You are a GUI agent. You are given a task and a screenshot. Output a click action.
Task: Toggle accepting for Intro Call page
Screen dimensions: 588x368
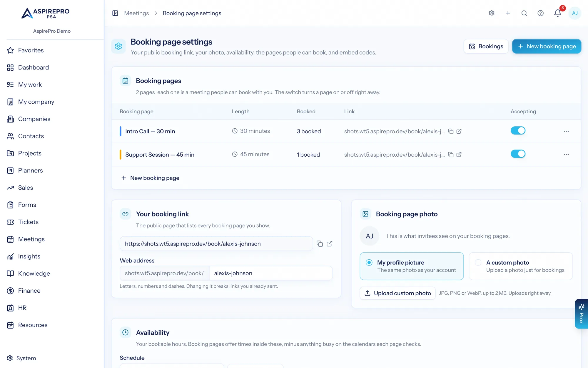click(518, 131)
